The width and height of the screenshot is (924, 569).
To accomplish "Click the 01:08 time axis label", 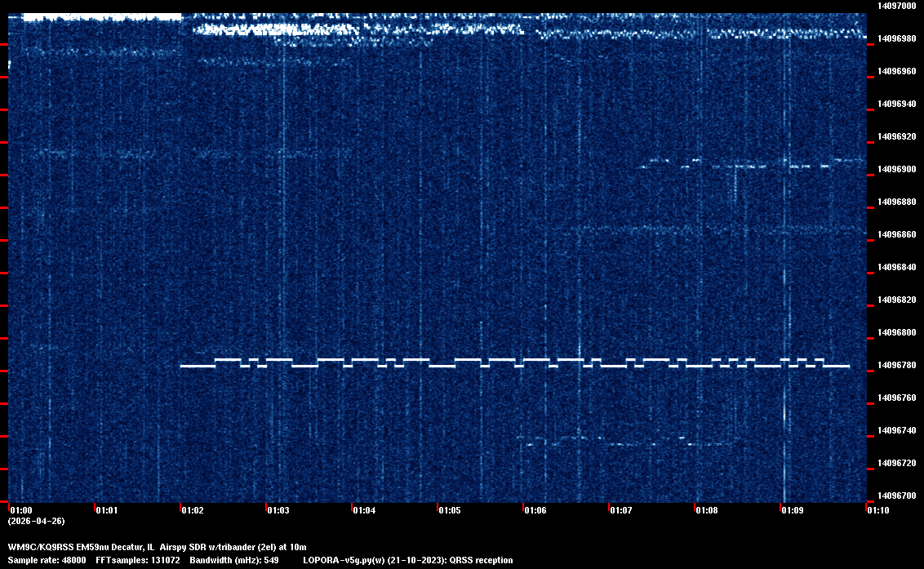I will click(707, 510).
